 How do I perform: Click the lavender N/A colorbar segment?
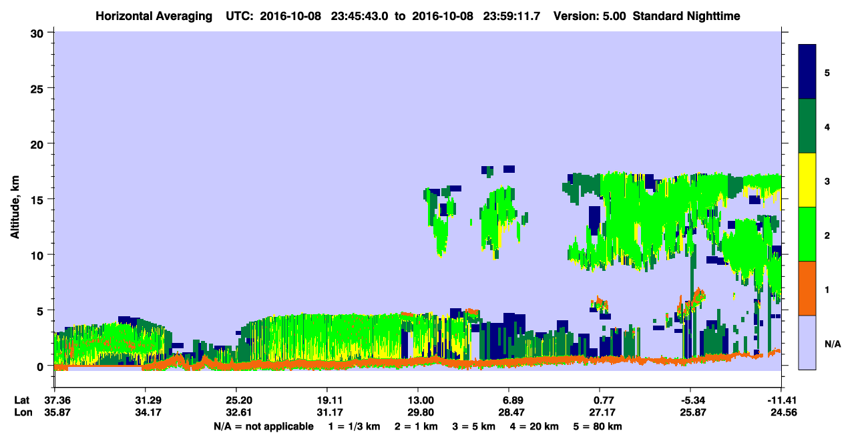(x=807, y=342)
